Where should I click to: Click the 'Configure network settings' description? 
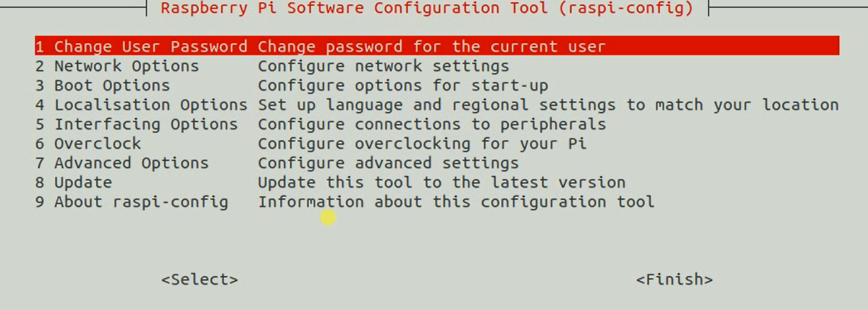(383, 66)
